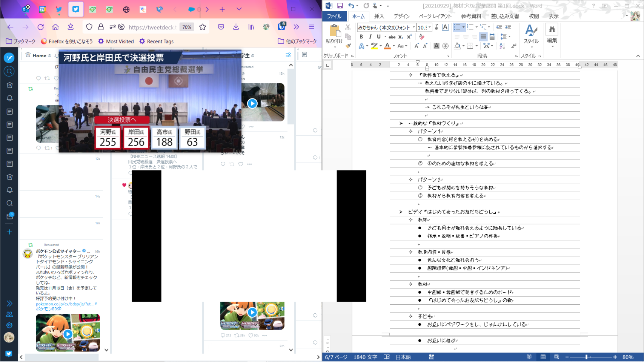The image size is (644, 362).
Task: Click the new Tweet compose button
Action: coord(9,58)
